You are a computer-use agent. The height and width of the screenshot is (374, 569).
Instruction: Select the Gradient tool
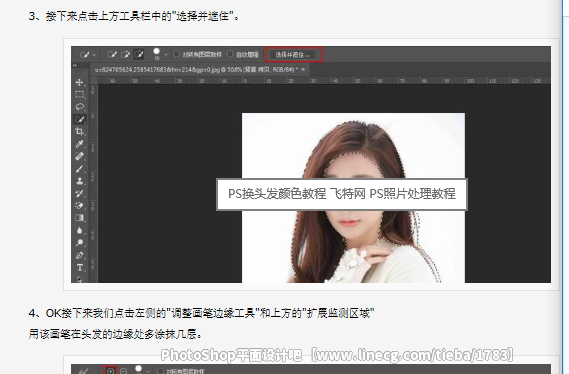tap(79, 218)
